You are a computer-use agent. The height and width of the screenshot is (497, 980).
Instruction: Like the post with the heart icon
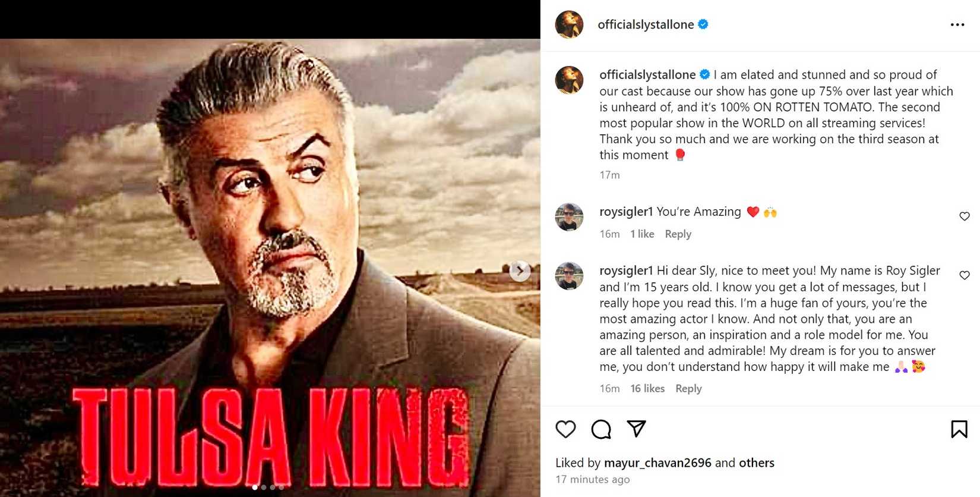[x=565, y=429]
